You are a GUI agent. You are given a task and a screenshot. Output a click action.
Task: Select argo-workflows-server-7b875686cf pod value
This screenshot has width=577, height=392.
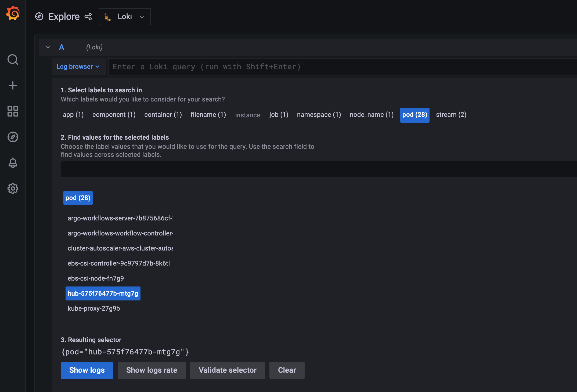[x=120, y=218]
